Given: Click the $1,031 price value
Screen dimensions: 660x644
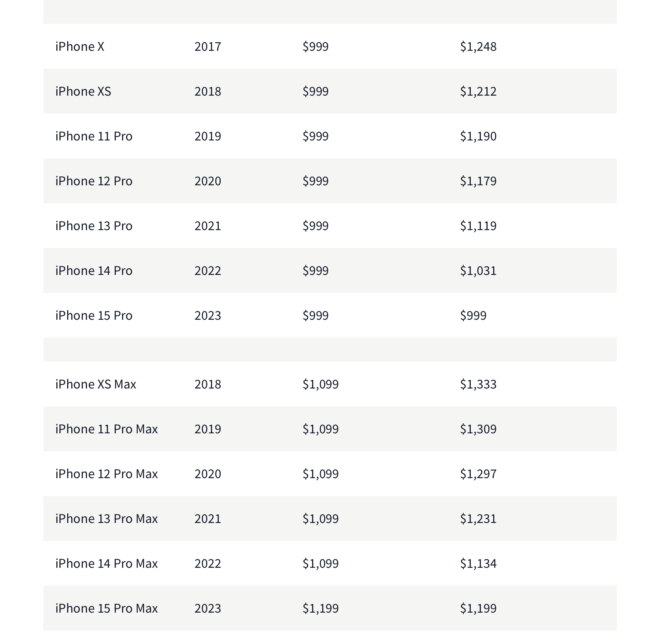Looking at the screenshot, I should point(478,270).
